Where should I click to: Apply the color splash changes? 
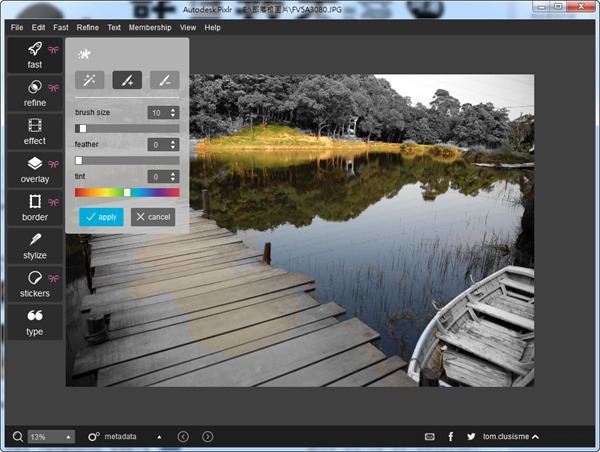pyautogui.click(x=101, y=217)
